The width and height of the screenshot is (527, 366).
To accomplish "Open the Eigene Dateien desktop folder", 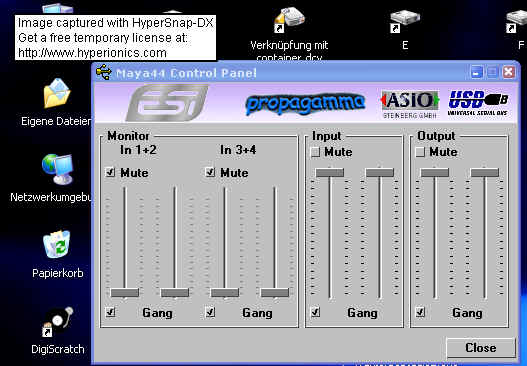I will pyautogui.click(x=57, y=93).
